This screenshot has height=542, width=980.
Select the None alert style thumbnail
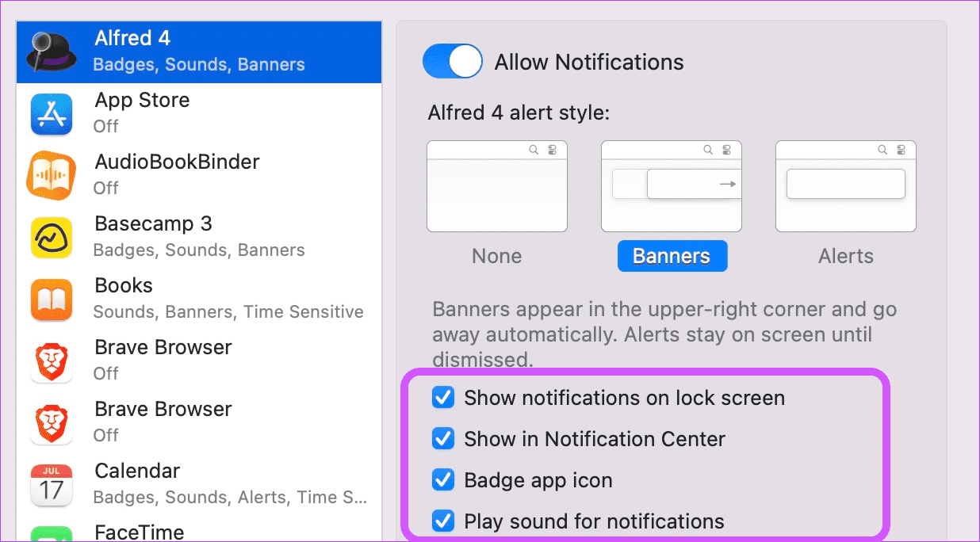[497, 186]
